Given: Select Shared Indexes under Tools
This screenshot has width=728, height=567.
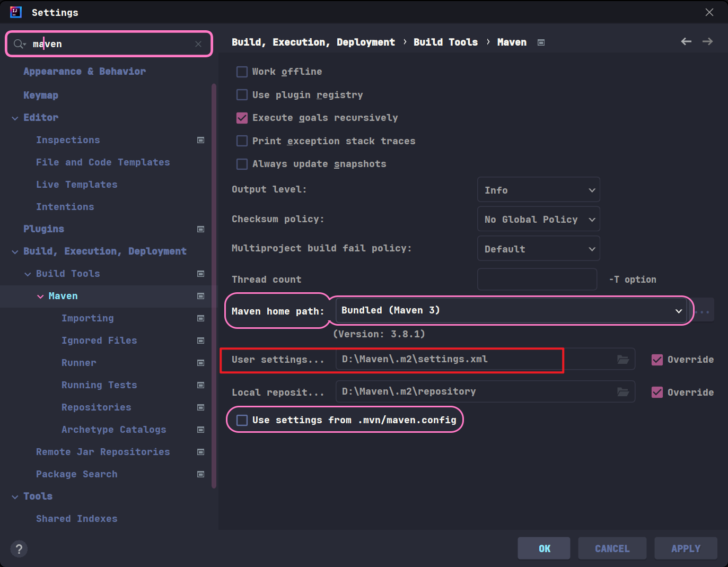Looking at the screenshot, I should click(x=77, y=519).
